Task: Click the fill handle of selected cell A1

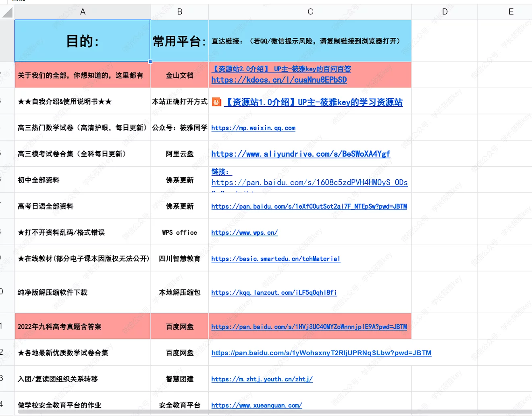Action: [150, 62]
